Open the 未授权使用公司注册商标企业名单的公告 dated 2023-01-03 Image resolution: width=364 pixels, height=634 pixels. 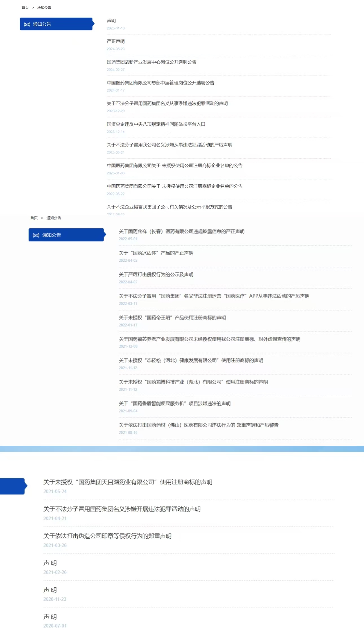175,166
